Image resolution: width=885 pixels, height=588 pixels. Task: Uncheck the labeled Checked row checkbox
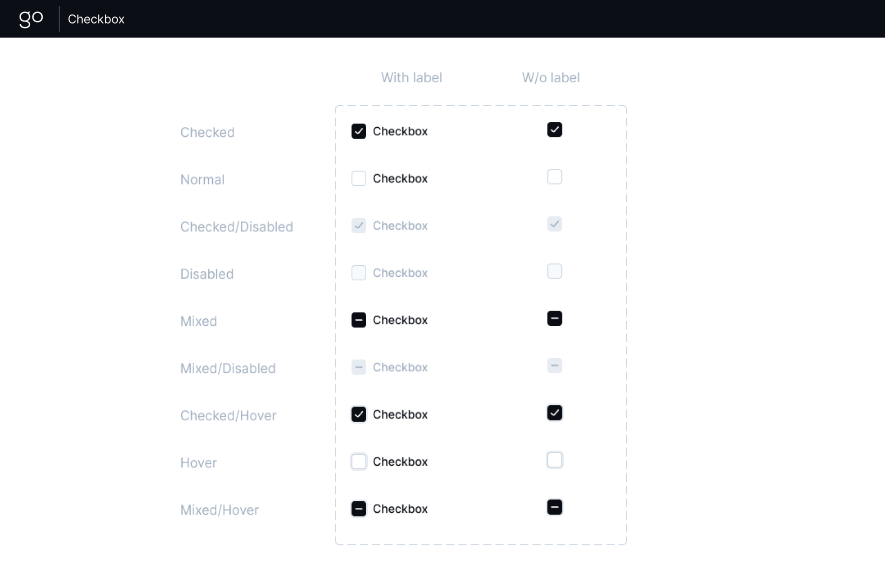359,131
